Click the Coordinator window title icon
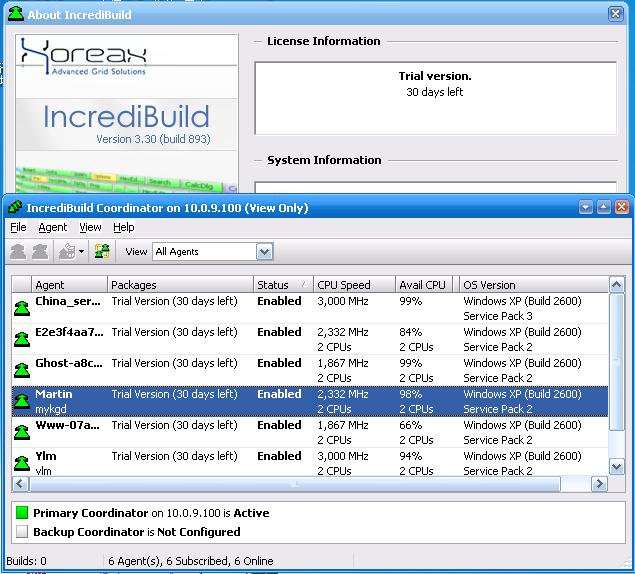 pyautogui.click(x=15, y=207)
